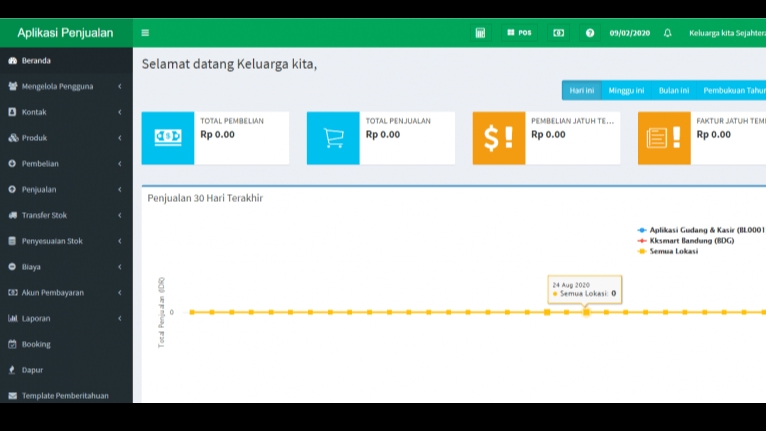Expand the Mengelola Pengguna menu

66,86
